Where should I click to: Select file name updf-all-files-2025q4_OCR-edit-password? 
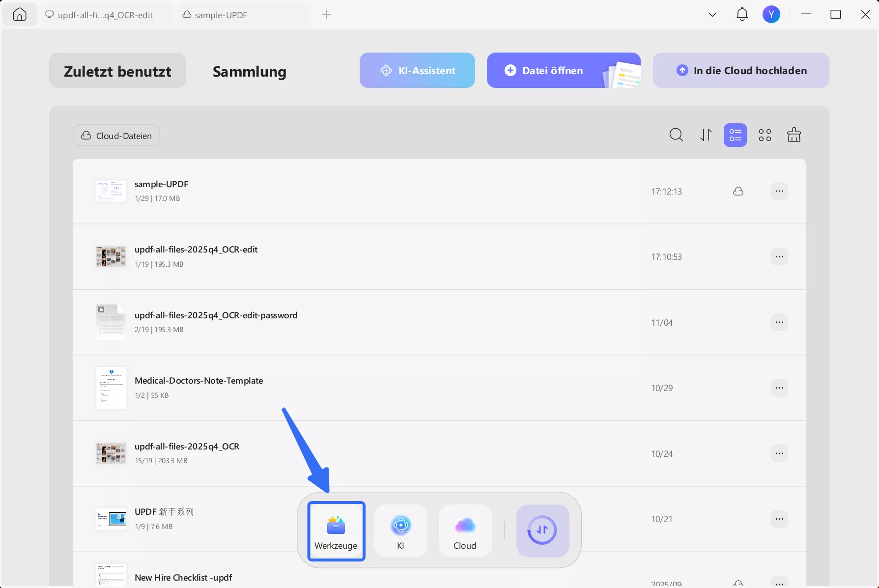216,315
